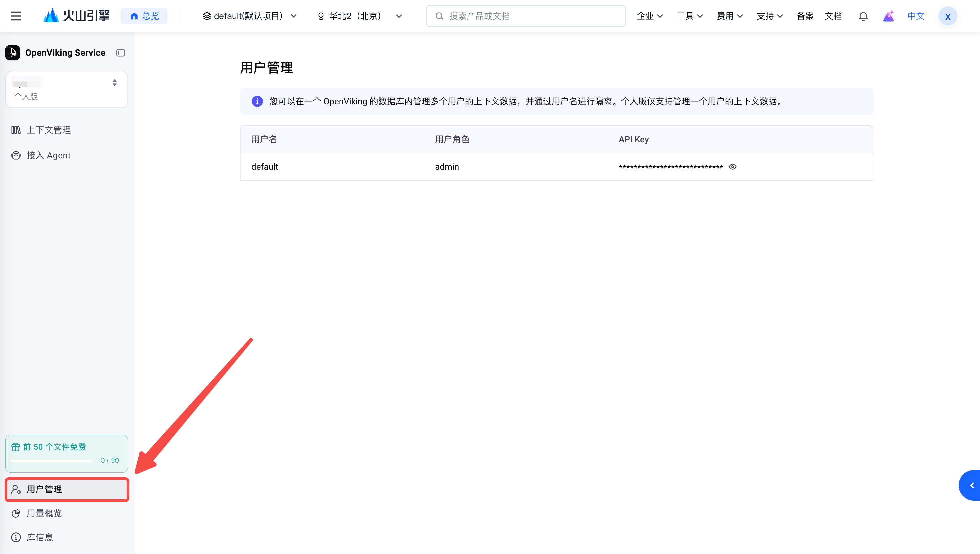Viewport: 980px width, 554px height.
Task: Click the Volcano Engine logo
Action: tap(77, 16)
